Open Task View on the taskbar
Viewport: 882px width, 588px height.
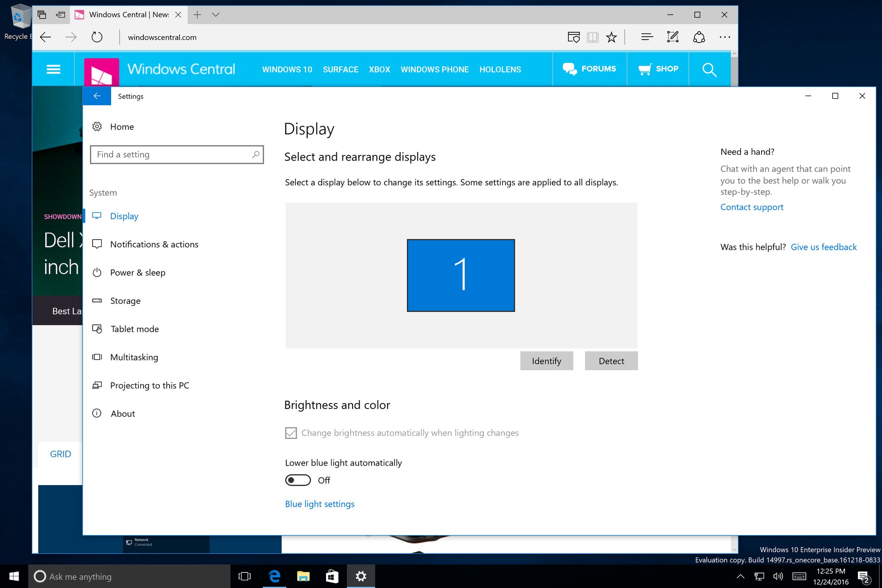[245, 576]
